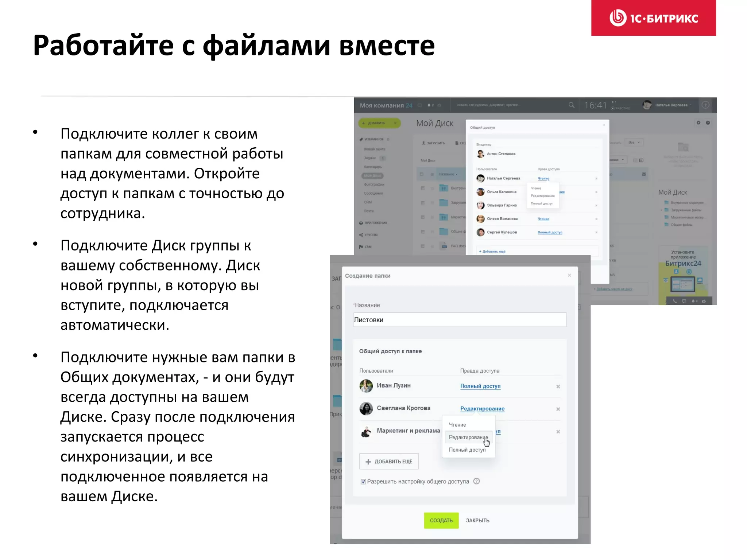
Task: Select Общие файлы in Мой Диск tree
Action: (x=681, y=225)
